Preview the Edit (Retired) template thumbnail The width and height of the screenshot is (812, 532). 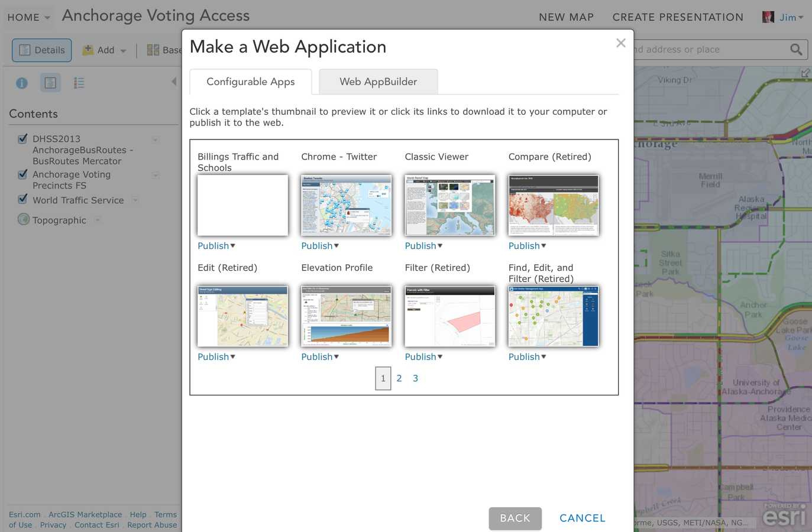point(243,316)
